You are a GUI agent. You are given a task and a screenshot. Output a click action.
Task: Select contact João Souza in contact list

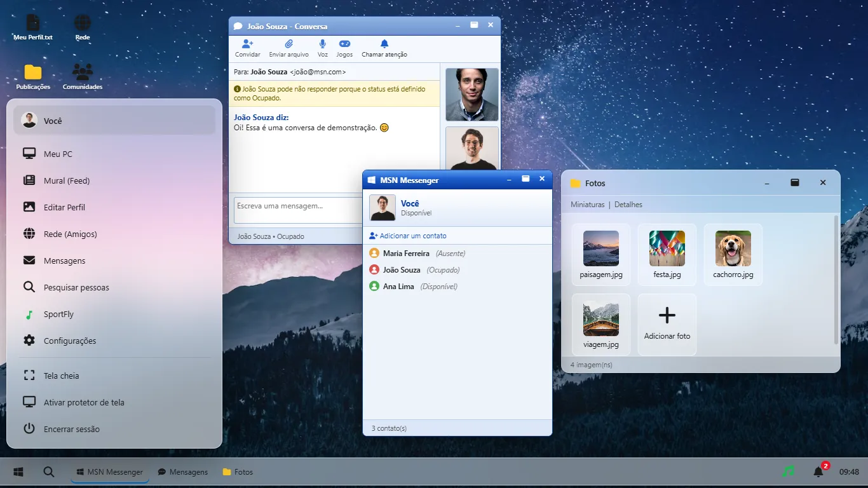point(458,270)
